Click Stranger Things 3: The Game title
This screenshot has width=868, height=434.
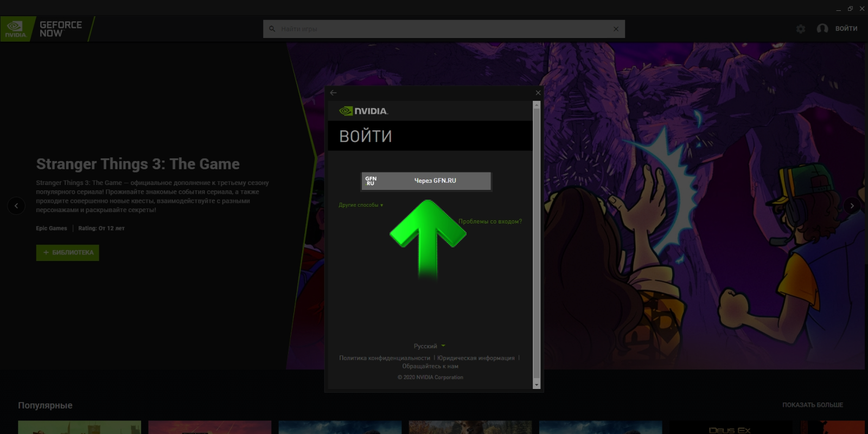pyautogui.click(x=138, y=164)
